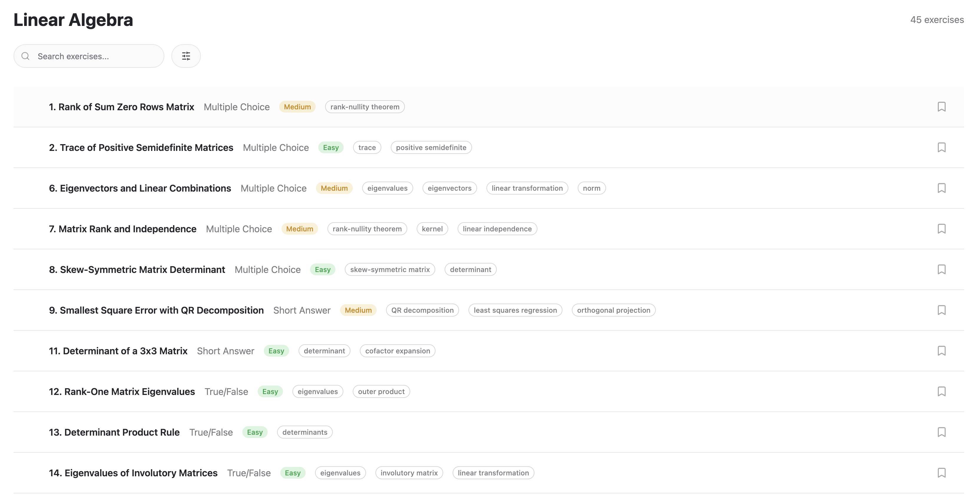This screenshot has height=504, width=980.
Task: Click the cofactor expansion tag
Action: pyautogui.click(x=398, y=351)
